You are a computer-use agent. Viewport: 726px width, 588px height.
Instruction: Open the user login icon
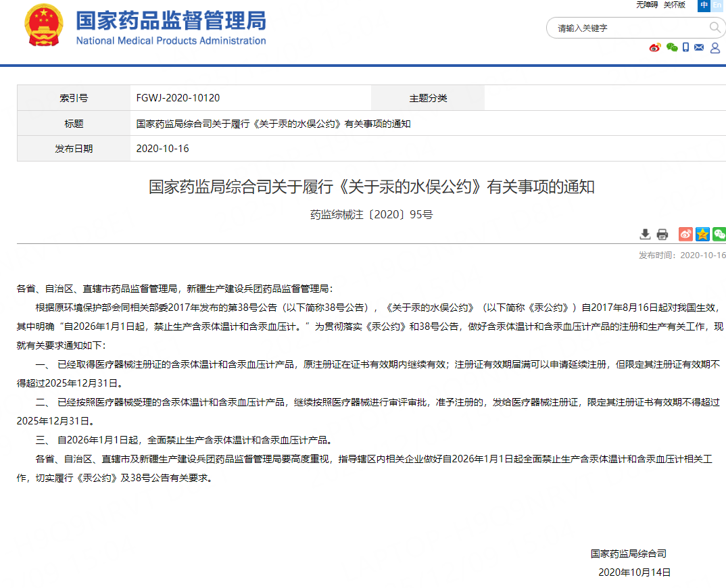(x=715, y=48)
